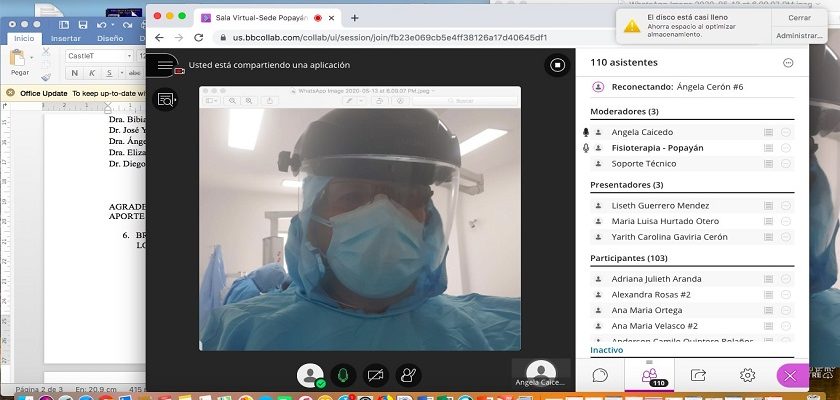Open attendee panel more options menu
The height and width of the screenshot is (400, 840).
click(788, 63)
